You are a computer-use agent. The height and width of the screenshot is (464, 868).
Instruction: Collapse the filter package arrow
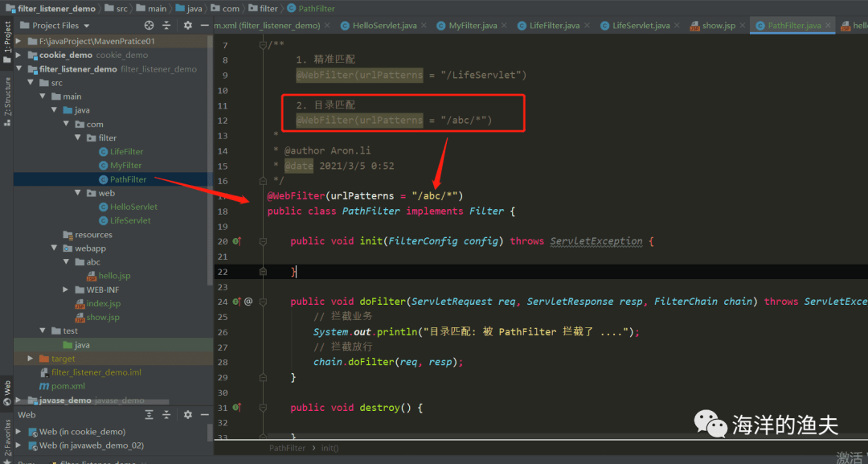(77, 138)
